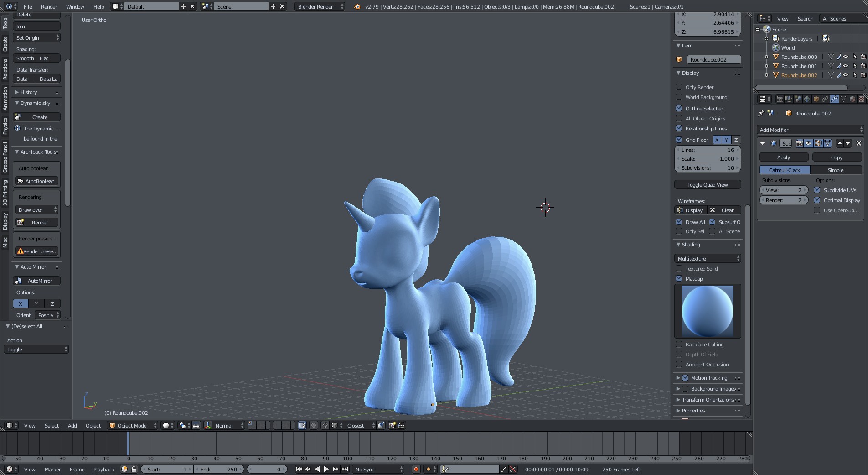
Task: Toggle Subdivide UVs option
Action: (817, 190)
